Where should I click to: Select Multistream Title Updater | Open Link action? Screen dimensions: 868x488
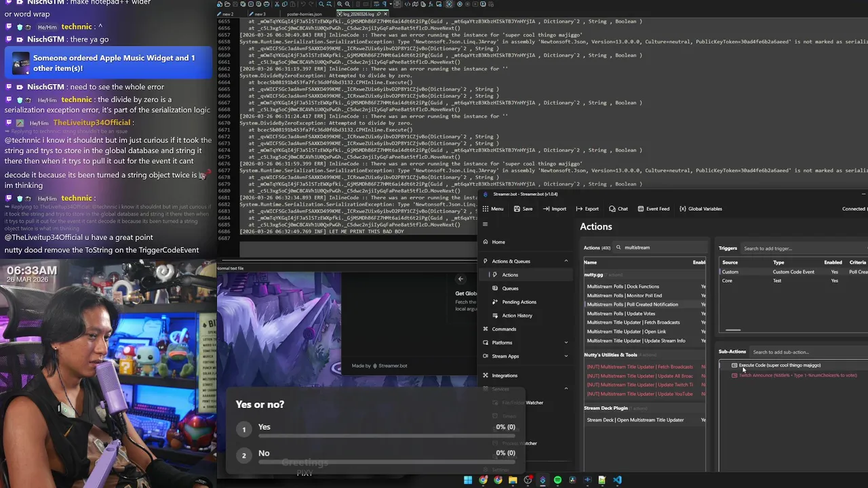pyautogui.click(x=646, y=331)
